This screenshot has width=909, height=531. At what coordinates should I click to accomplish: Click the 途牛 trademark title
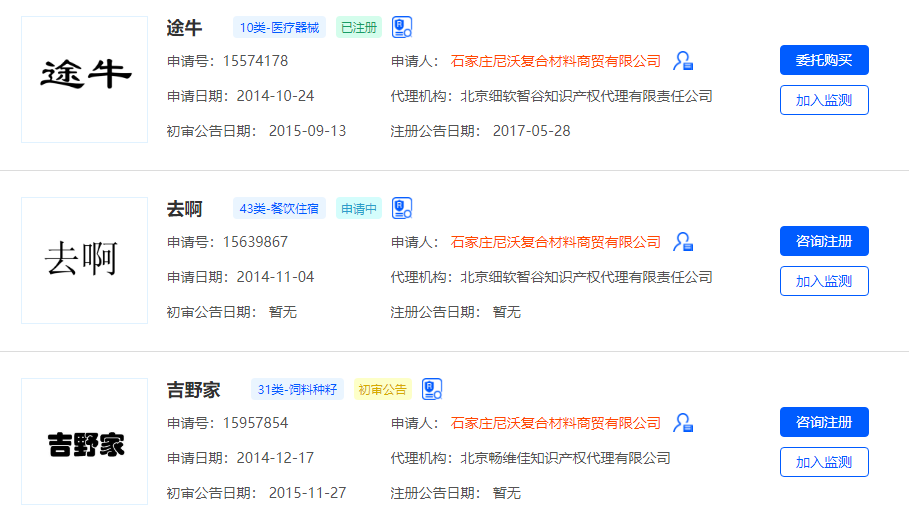click(184, 27)
